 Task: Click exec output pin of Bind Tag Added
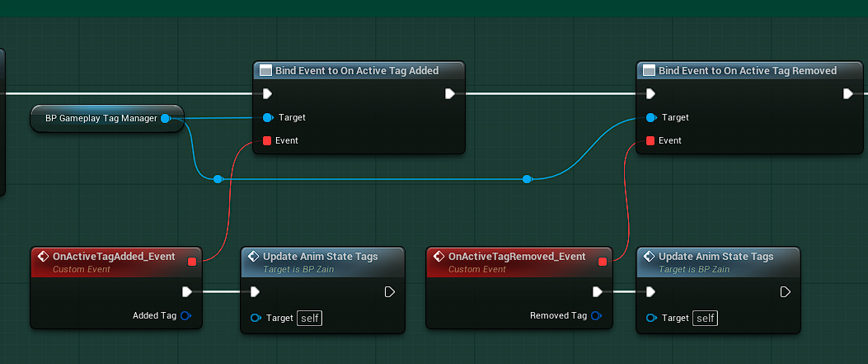[449, 94]
